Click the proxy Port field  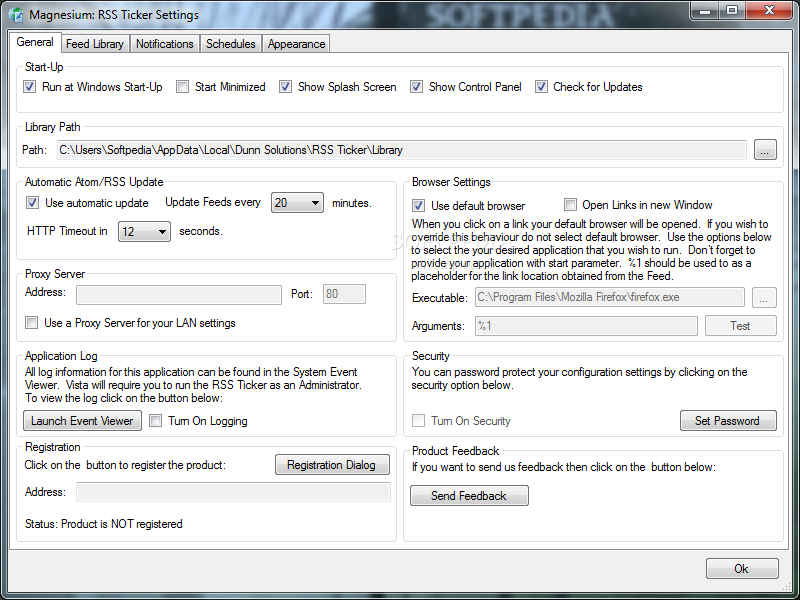tap(344, 294)
